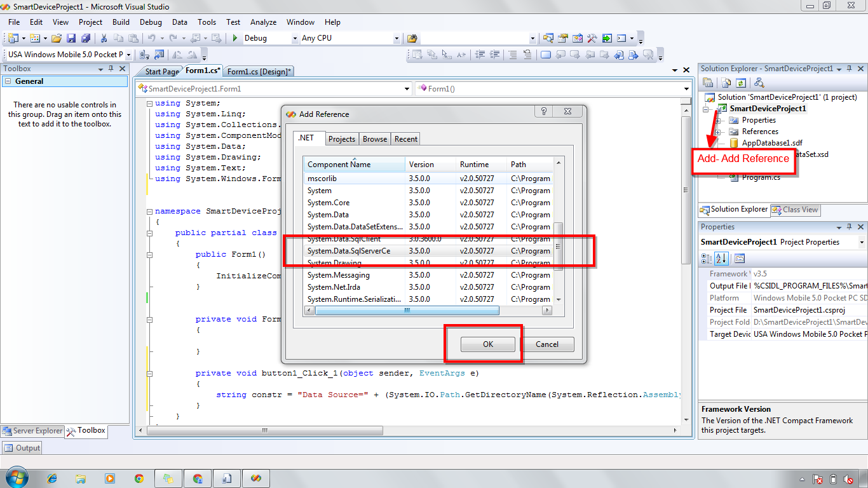Click the pin icon on Toolbox panel

coord(111,69)
